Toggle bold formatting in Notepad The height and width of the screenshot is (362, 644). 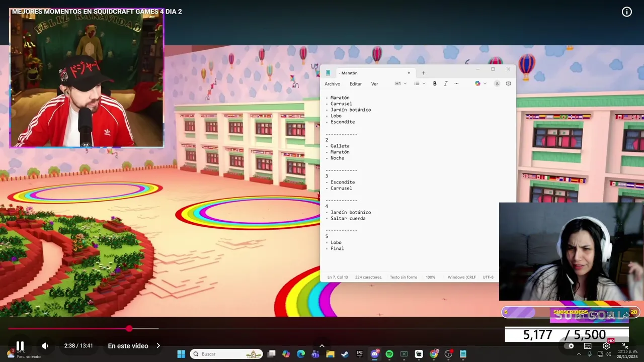435,83
